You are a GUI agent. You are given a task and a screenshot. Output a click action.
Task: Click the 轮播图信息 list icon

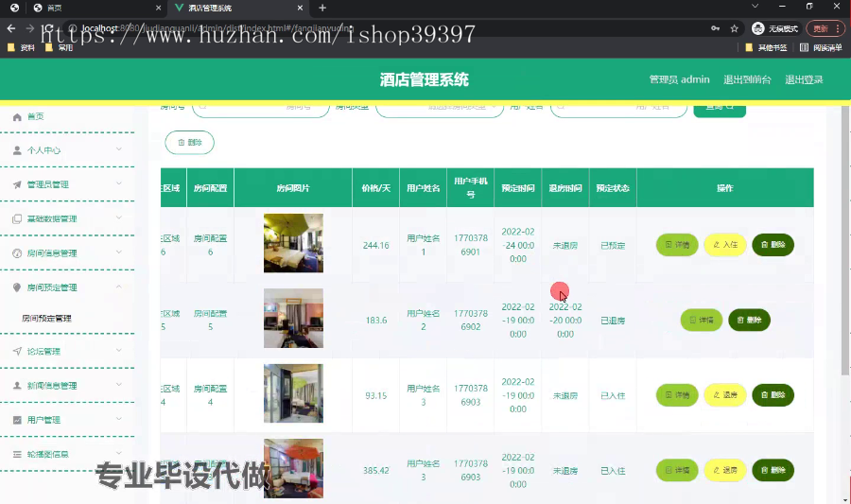[17, 454]
